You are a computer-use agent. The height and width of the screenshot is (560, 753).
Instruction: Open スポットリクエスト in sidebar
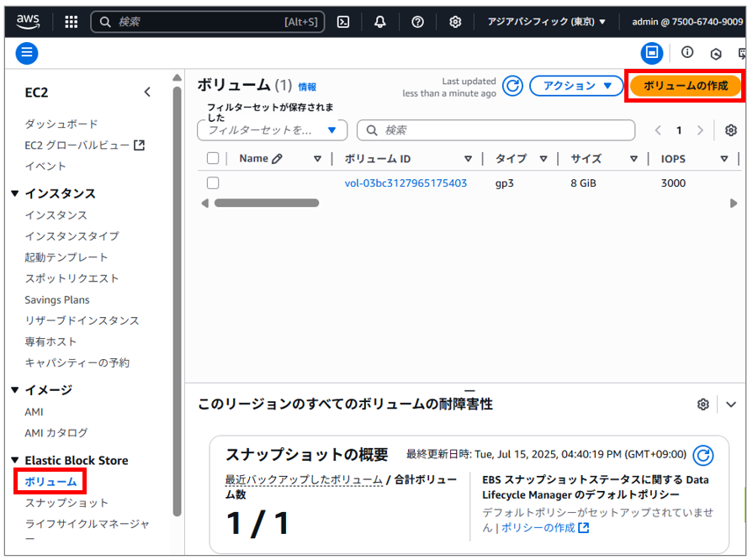[72, 278]
